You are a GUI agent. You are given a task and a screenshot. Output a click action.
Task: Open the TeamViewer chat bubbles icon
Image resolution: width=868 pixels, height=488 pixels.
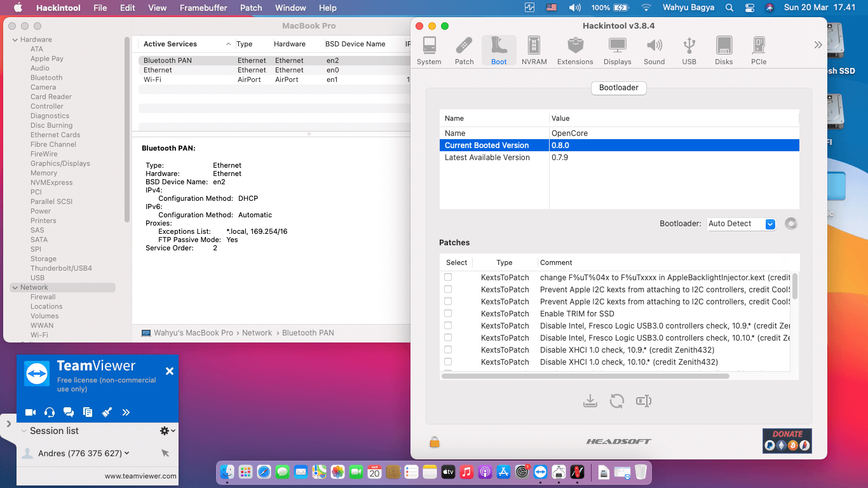(x=69, y=412)
